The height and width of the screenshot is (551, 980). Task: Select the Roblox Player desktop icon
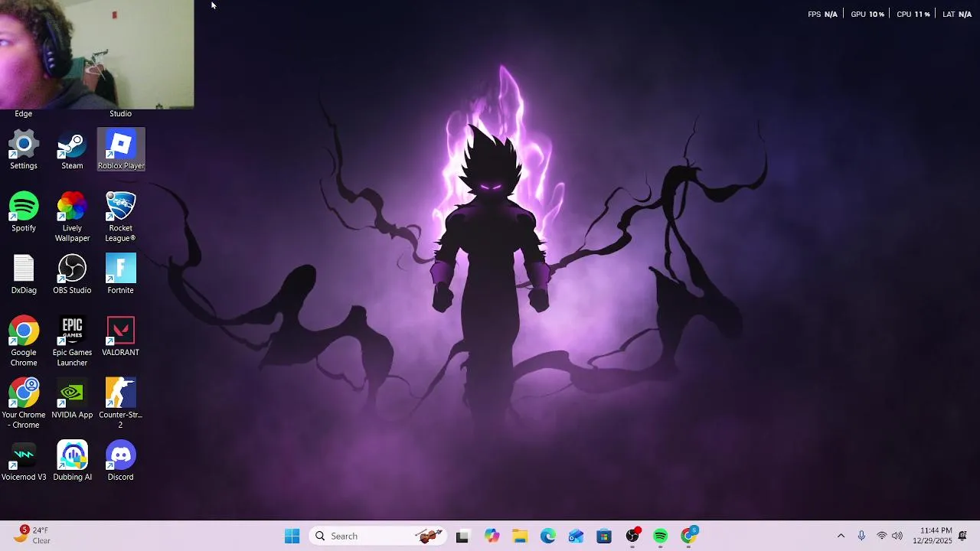(x=121, y=150)
